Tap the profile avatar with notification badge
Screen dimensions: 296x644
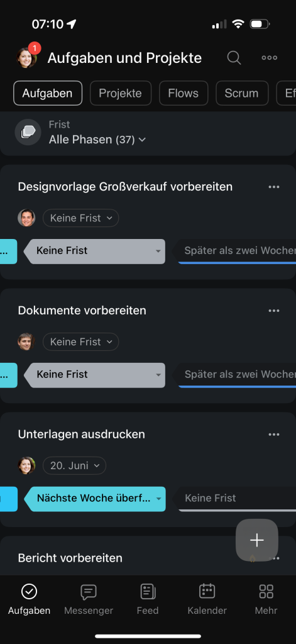coord(27,57)
